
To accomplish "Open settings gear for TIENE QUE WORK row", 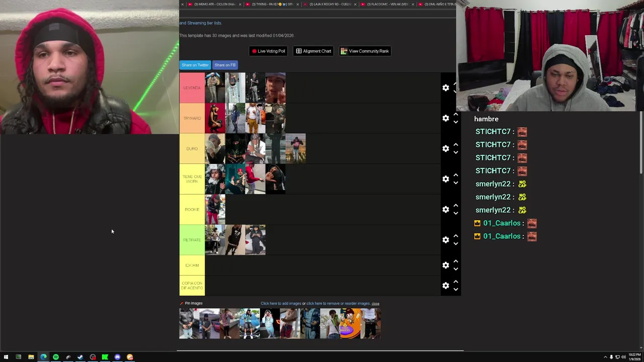I will click(446, 179).
